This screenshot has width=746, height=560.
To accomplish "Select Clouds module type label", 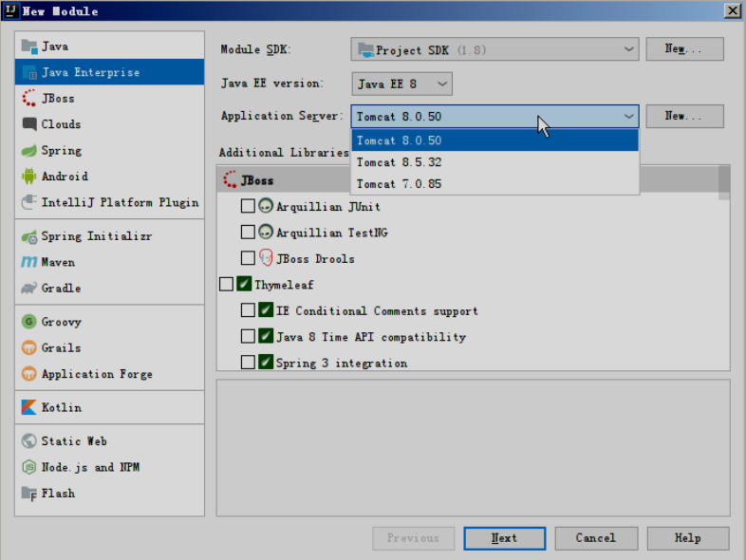I will pos(61,124).
